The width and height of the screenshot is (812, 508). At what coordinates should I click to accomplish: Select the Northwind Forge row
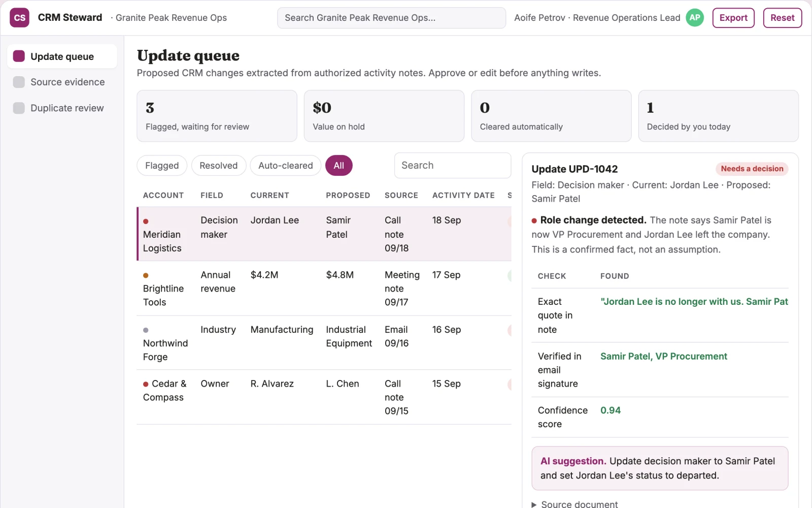[x=324, y=343]
